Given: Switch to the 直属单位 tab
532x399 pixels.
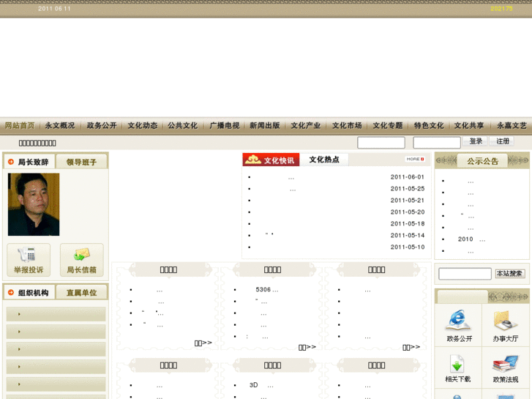Looking at the screenshot, I should click(x=81, y=292).
